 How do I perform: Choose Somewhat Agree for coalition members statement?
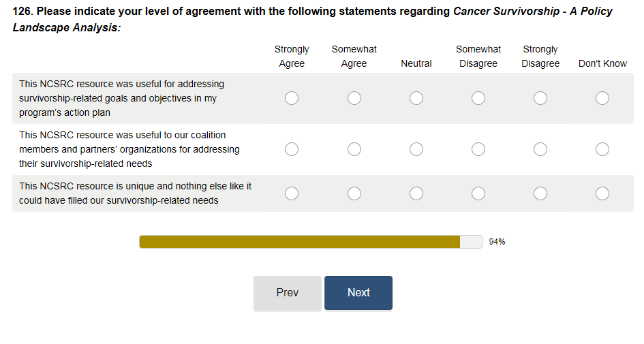pyautogui.click(x=354, y=149)
